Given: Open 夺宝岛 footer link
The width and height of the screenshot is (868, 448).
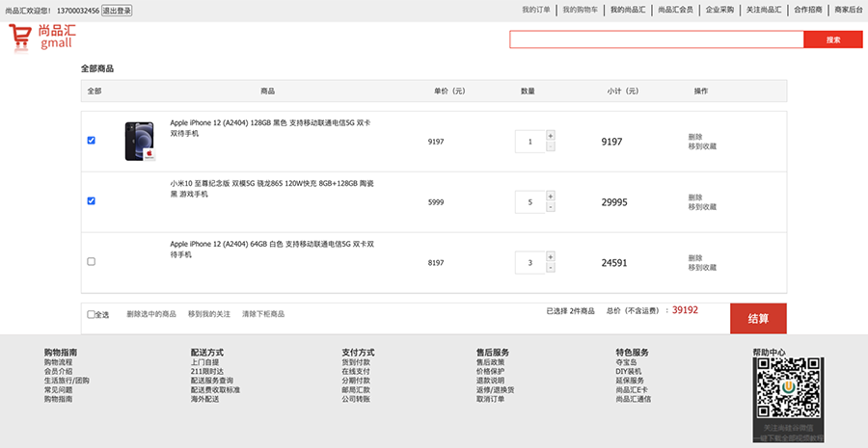Looking at the screenshot, I should coord(626,362).
